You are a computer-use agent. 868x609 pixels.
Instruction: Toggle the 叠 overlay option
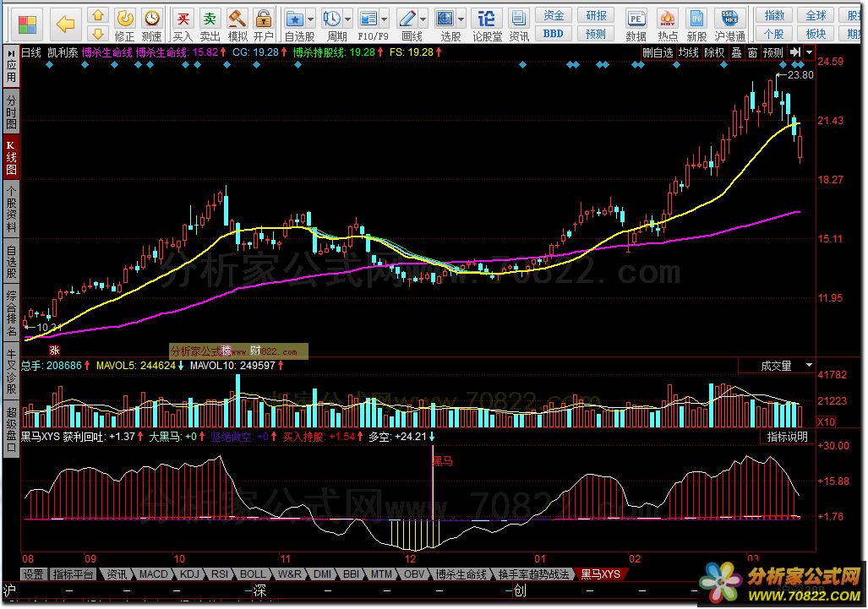736,52
